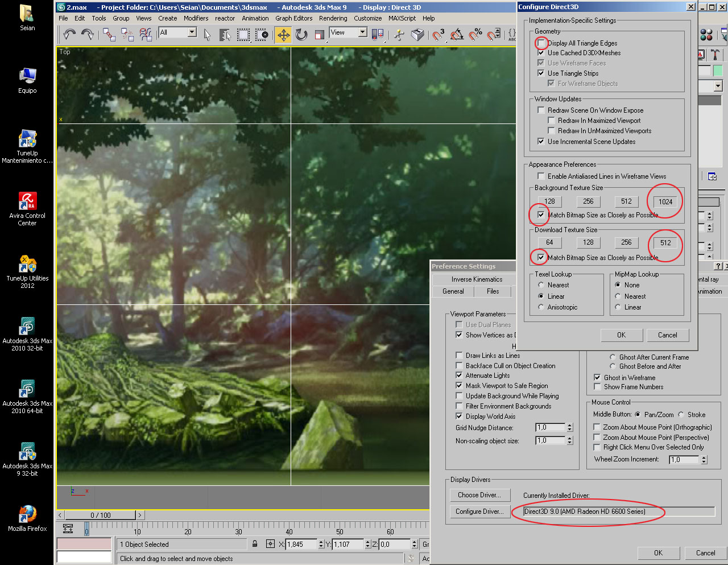
Task: Toggle Use Incremental Scene Updates
Action: tap(541, 142)
